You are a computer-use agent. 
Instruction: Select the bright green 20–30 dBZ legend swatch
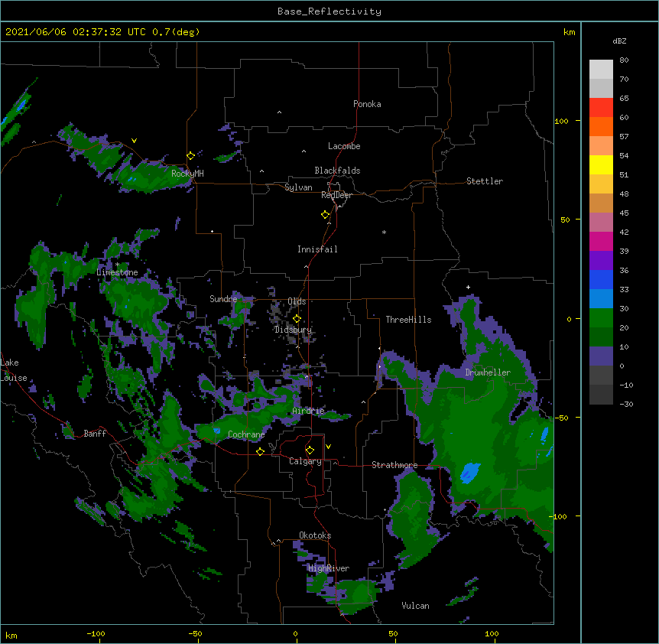pos(601,318)
